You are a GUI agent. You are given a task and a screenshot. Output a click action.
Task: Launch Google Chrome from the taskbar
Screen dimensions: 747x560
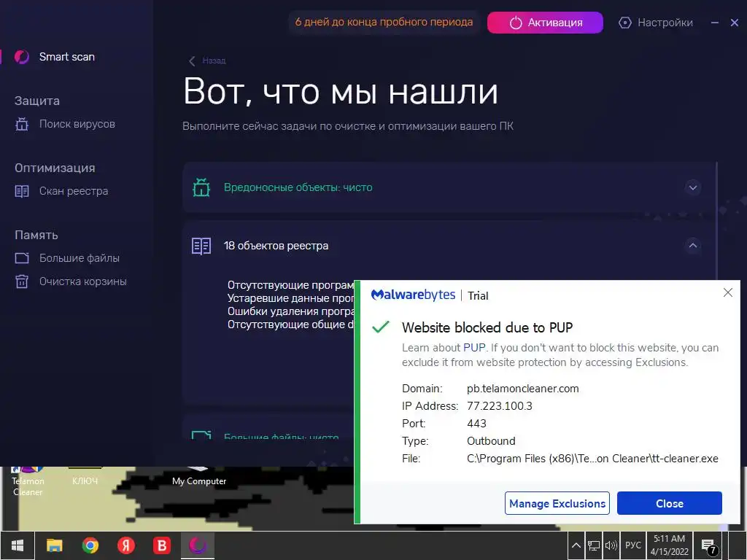pyautogui.click(x=90, y=545)
